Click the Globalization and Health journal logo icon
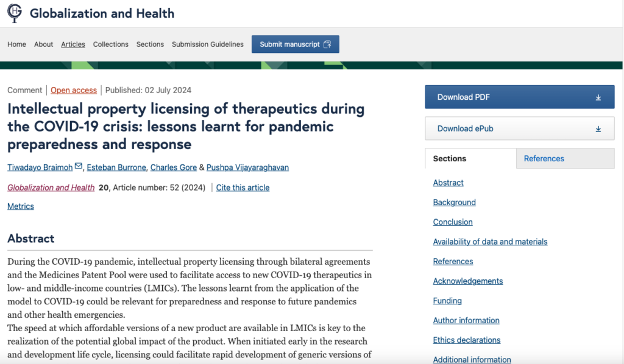This screenshot has width=624, height=364. click(x=15, y=13)
